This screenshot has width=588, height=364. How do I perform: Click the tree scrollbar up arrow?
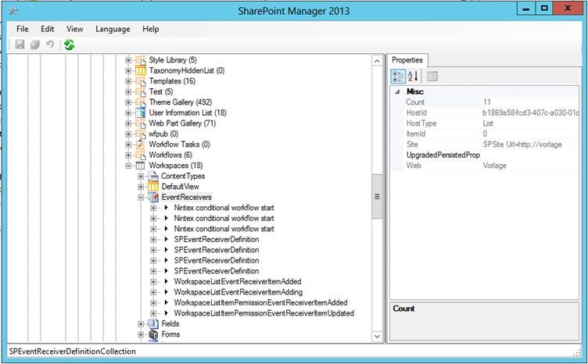pos(377,61)
